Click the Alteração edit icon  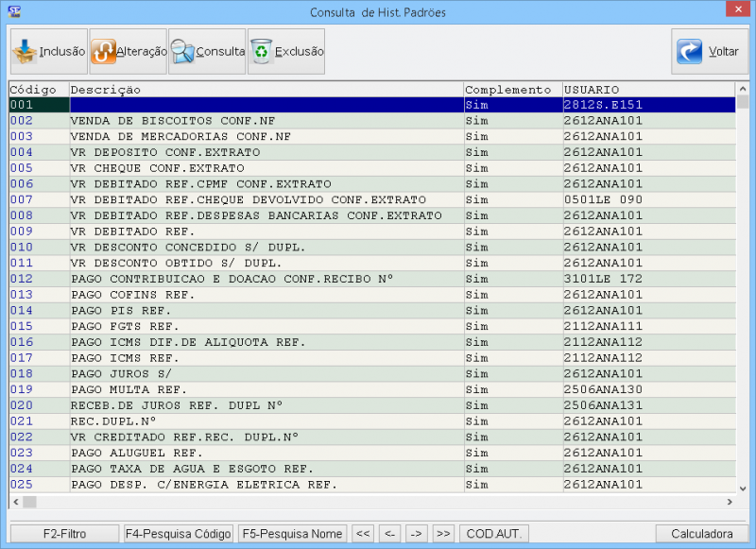tap(103, 52)
